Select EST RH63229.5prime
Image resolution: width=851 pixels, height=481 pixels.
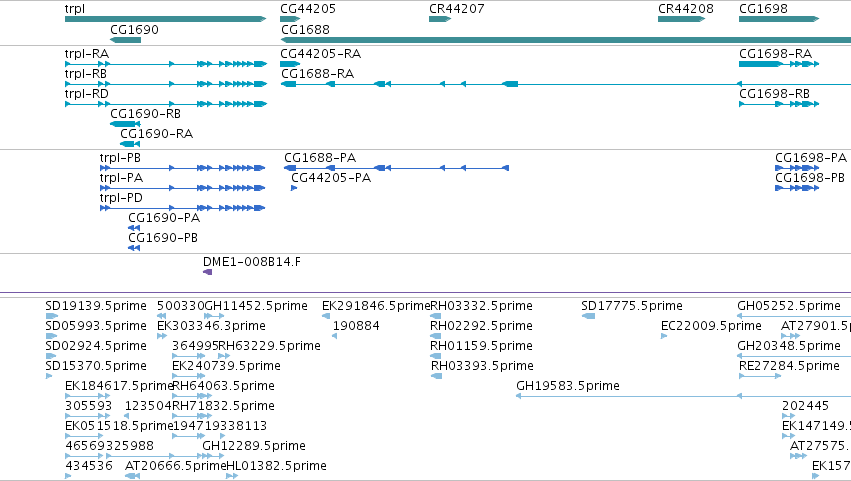tap(224, 356)
